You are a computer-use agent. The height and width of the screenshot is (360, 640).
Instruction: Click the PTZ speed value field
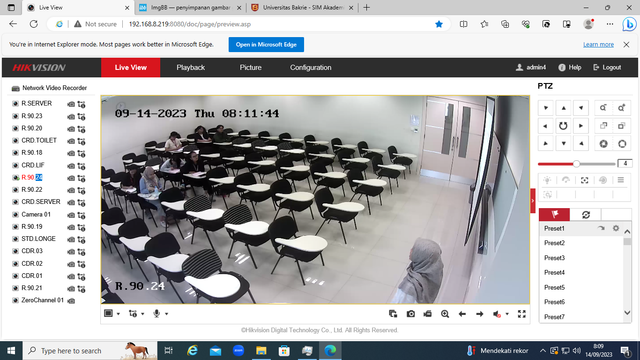point(625,164)
